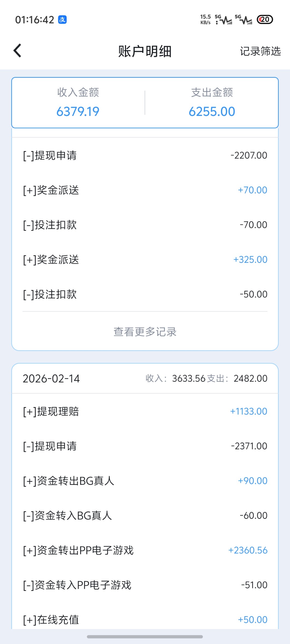Open the 在线充值 +50.00 record
Viewport: 290px width, 644px height.
pos(145,620)
